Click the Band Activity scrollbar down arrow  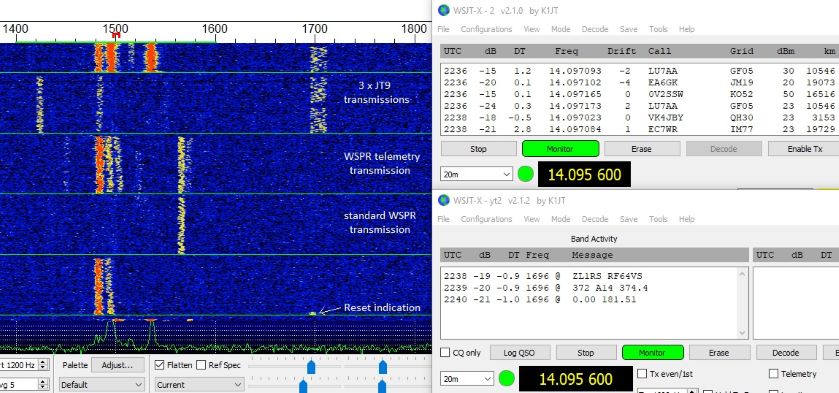click(x=743, y=334)
